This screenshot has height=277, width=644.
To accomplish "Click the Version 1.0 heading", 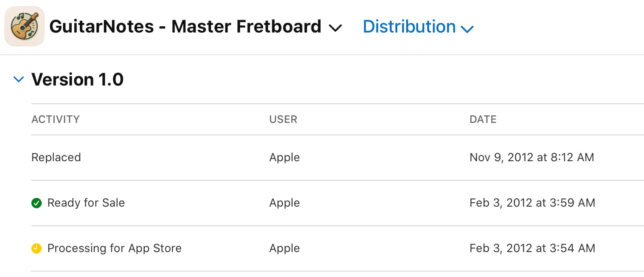I will tap(77, 80).
